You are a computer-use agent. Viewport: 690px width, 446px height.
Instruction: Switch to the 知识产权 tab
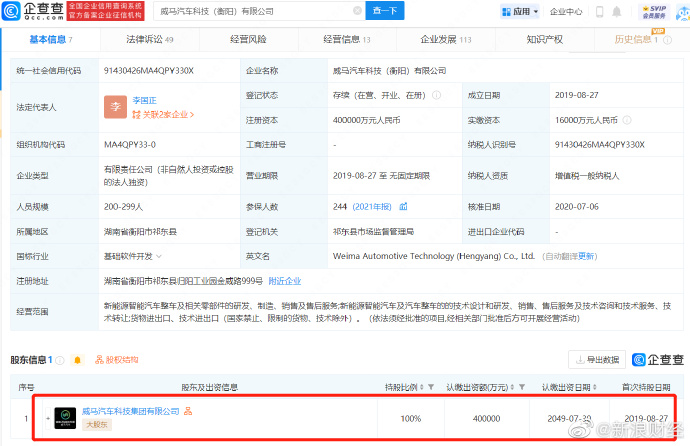click(544, 39)
